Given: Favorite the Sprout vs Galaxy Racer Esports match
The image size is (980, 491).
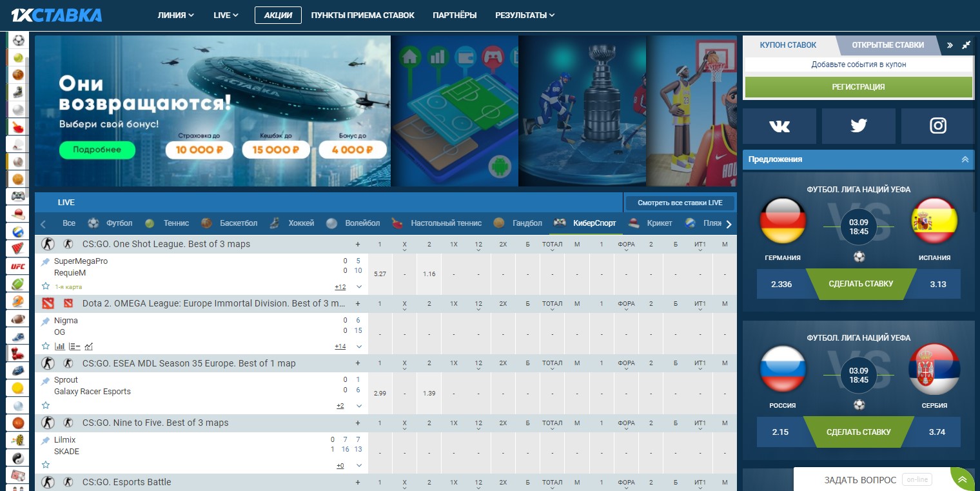Looking at the screenshot, I should 46,405.
